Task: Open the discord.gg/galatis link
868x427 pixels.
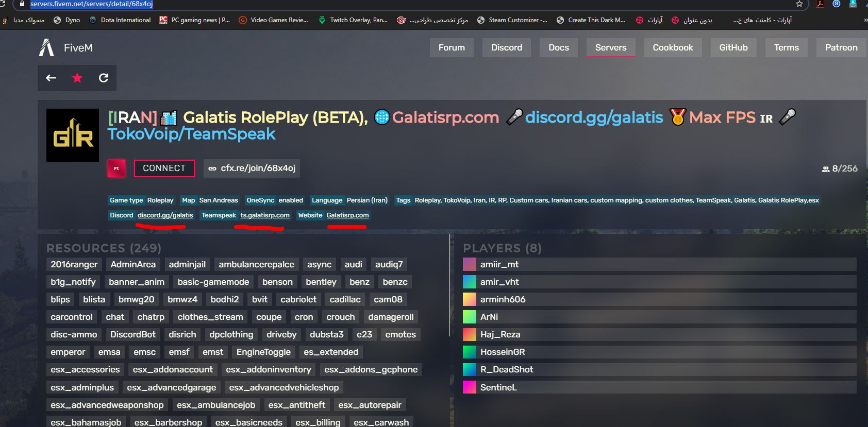Action: pos(165,215)
